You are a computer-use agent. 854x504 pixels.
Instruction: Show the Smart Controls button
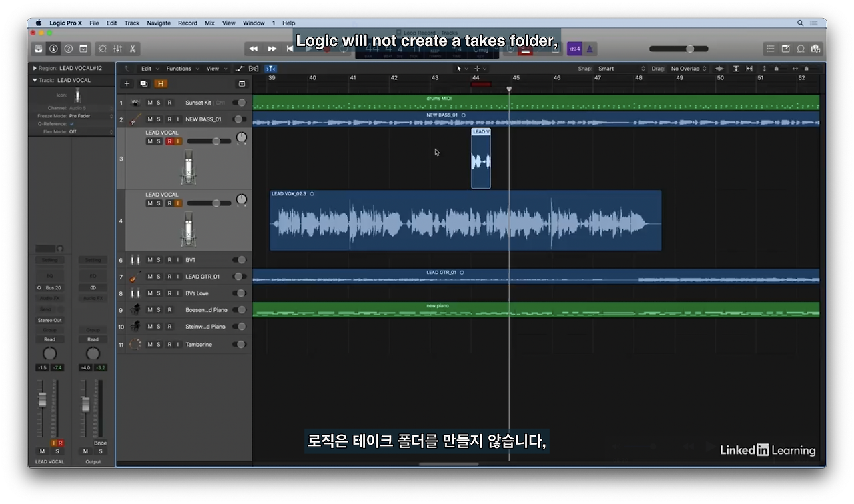coord(103,49)
